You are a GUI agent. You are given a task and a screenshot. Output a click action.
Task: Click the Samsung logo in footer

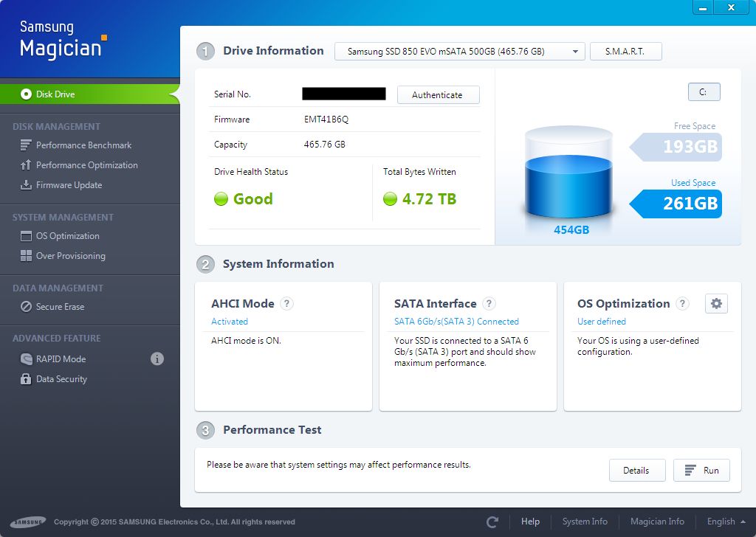(29, 522)
